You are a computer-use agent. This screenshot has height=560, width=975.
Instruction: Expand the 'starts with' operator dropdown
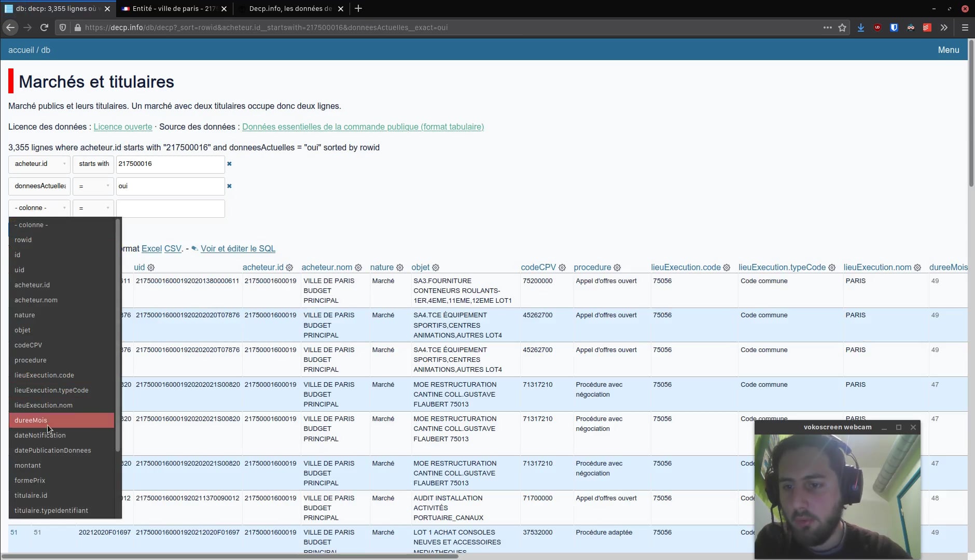(x=93, y=164)
